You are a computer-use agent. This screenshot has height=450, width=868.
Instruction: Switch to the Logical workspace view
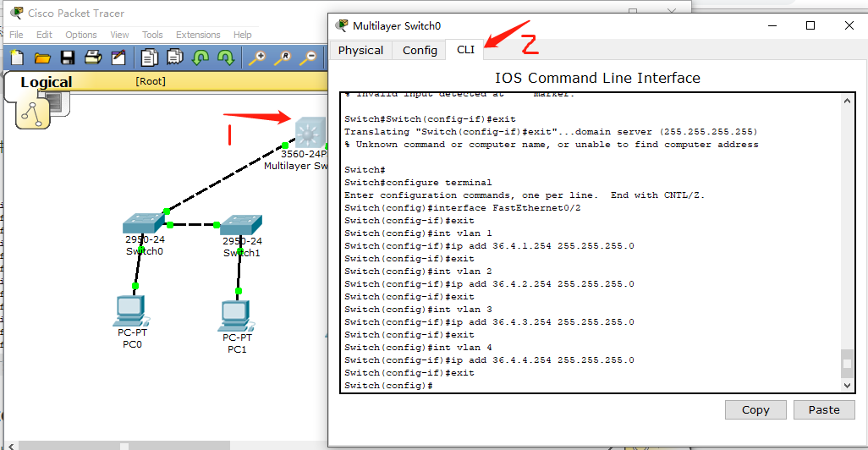pyautogui.click(x=46, y=82)
